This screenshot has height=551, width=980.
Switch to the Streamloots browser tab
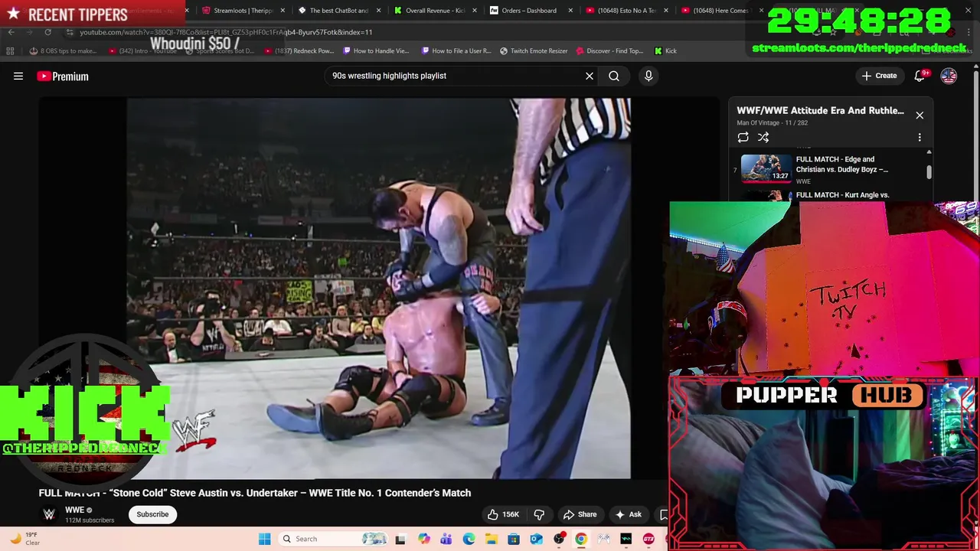[x=243, y=11]
